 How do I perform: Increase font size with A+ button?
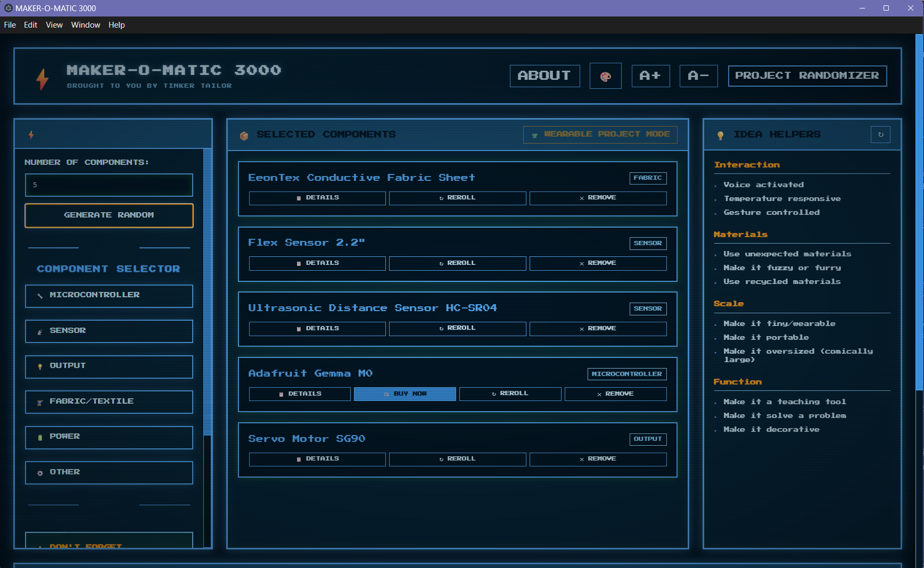(x=650, y=76)
